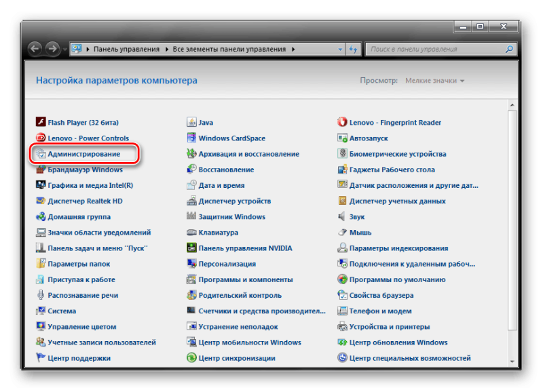This screenshot has height=392, width=543.
Task: Open the Панель управления NVIDIA icon
Action: 192,248
